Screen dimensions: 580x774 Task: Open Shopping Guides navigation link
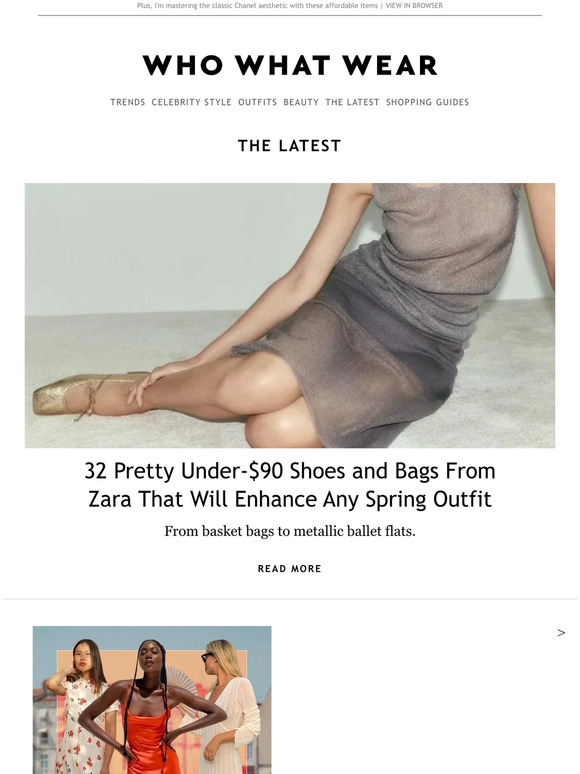tap(427, 102)
